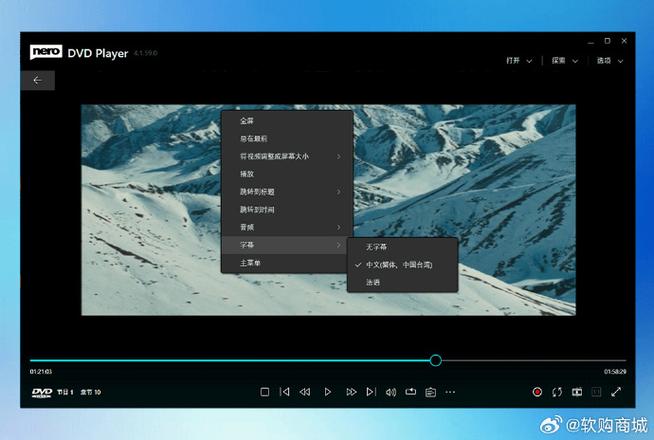Click the repeat loop icon
The image size is (654, 440).
point(410,392)
